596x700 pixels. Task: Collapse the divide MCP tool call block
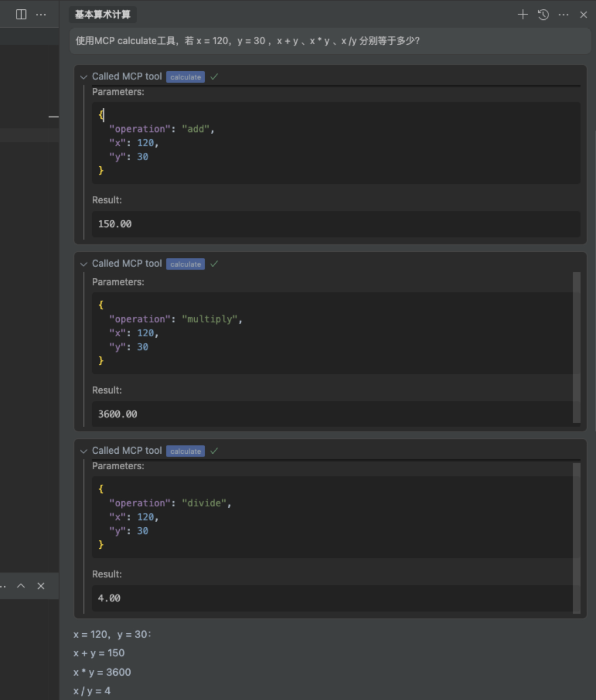coord(84,452)
